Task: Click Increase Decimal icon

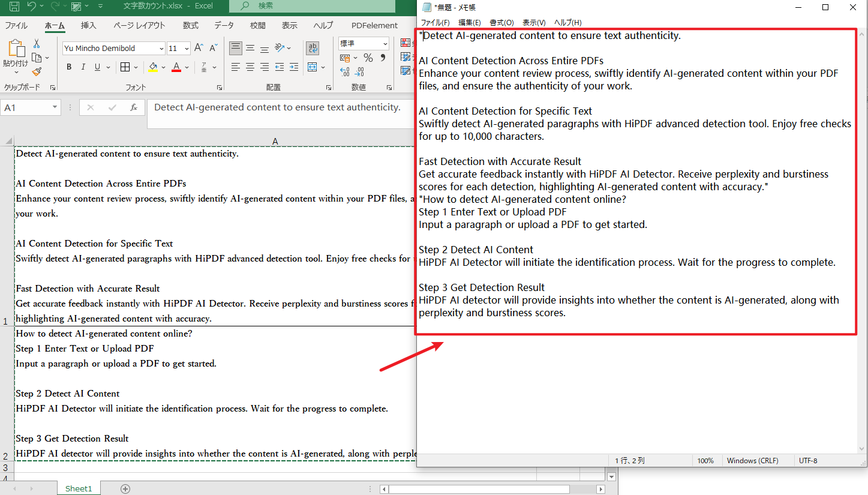Action: (x=344, y=72)
